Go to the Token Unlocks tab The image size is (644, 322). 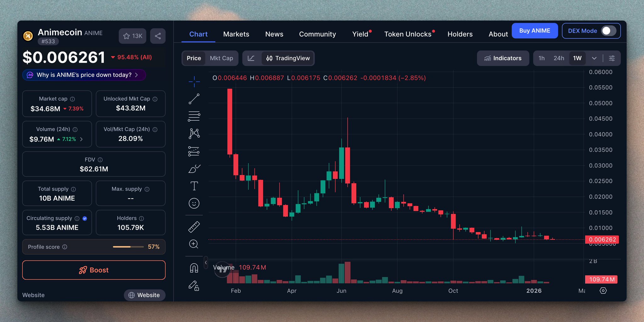[408, 34]
